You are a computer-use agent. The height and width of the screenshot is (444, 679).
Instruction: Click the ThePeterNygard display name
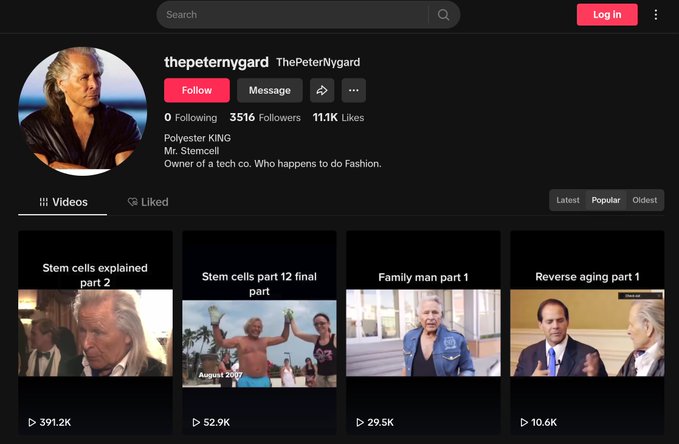pyautogui.click(x=318, y=62)
